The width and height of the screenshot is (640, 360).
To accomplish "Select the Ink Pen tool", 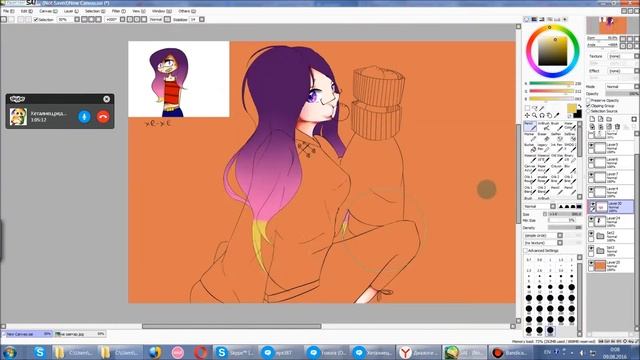I will point(556,147).
